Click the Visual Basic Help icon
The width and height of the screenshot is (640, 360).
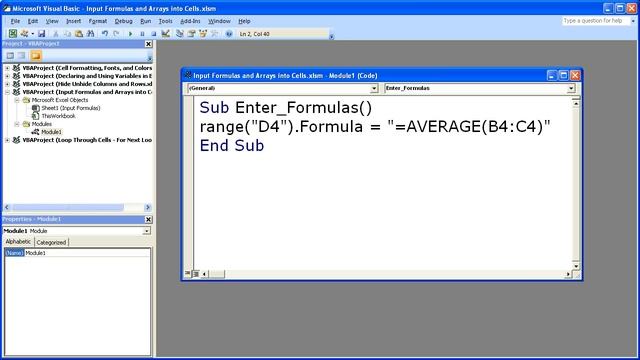coord(229,33)
